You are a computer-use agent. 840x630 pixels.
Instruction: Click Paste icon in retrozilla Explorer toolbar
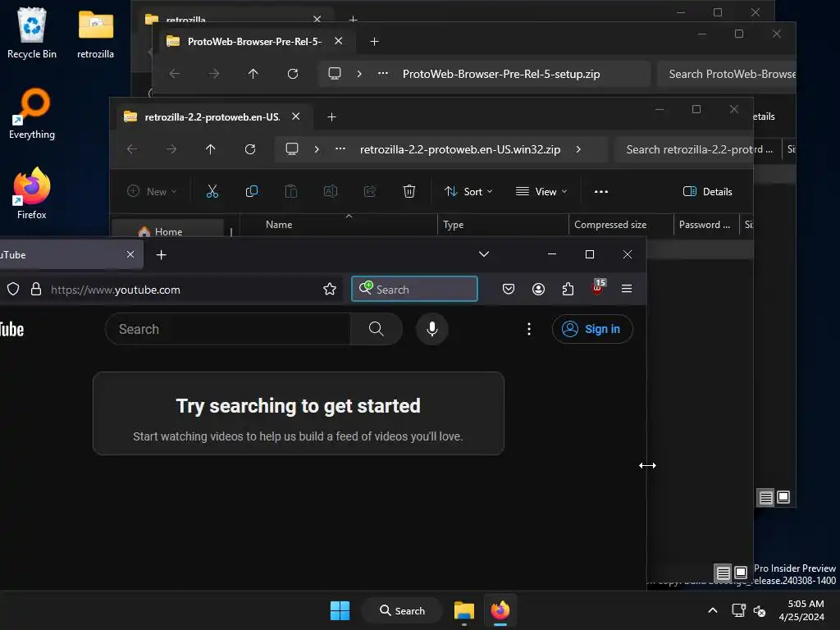[x=291, y=191]
